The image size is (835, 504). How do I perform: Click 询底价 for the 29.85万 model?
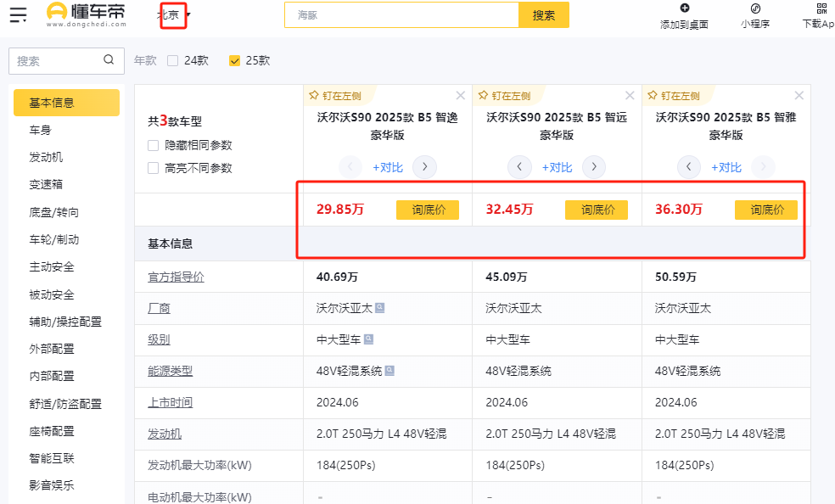(427, 210)
